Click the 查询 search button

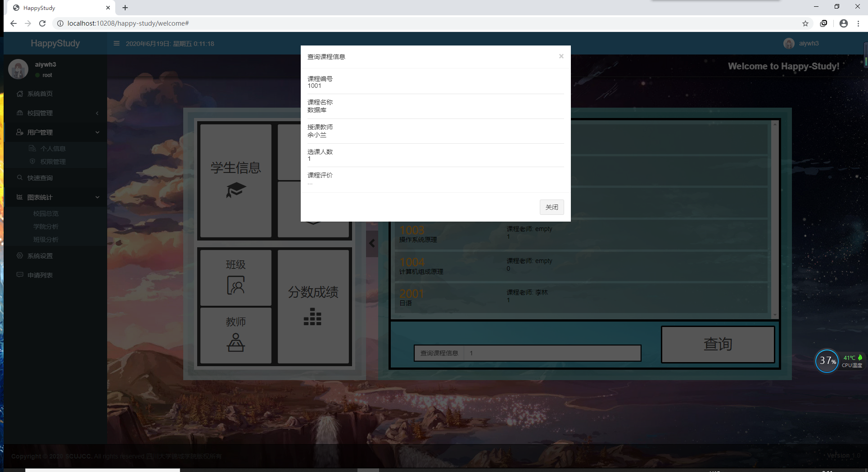click(718, 345)
